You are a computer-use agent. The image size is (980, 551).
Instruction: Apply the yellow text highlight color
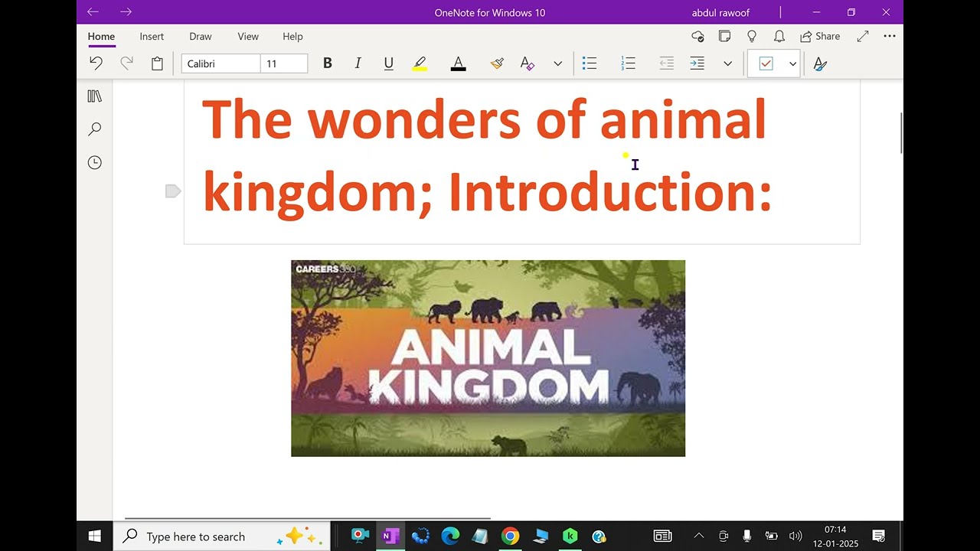[420, 64]
